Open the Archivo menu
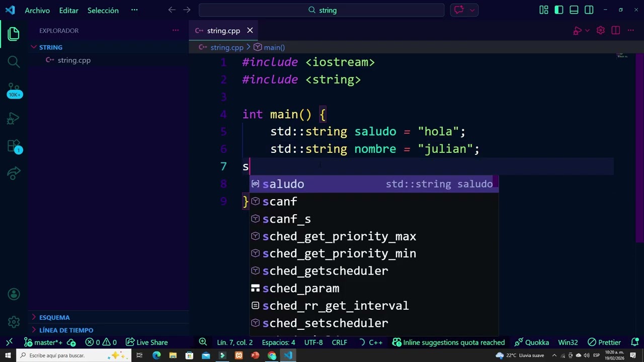Screen dimensions: 644x362 (37, 10)
